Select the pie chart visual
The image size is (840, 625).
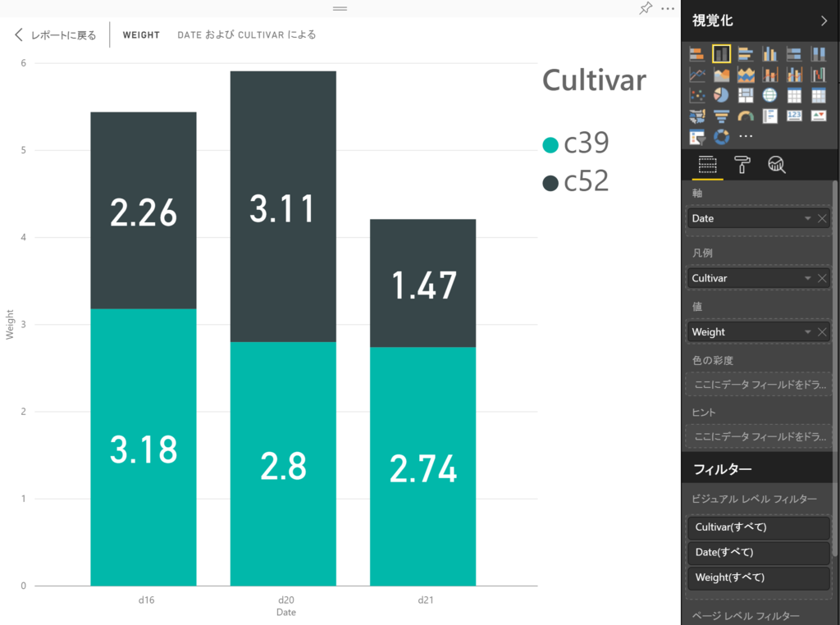(x=721, y=95)
